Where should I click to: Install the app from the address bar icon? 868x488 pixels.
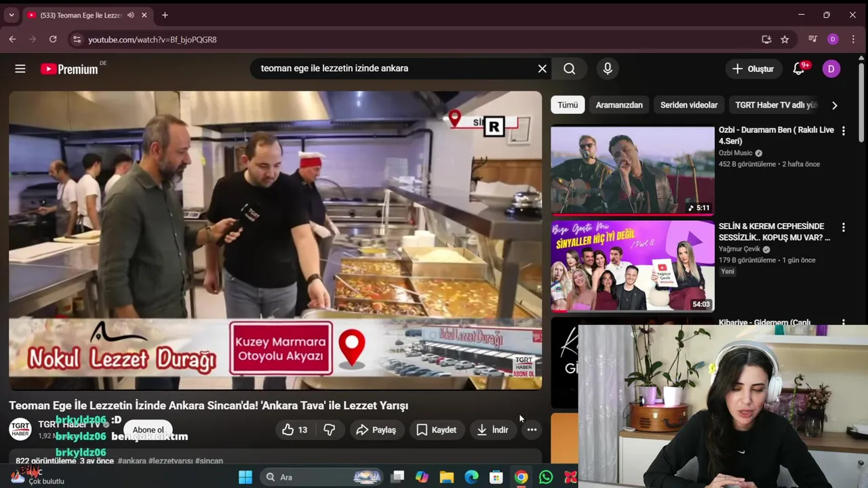766,39
